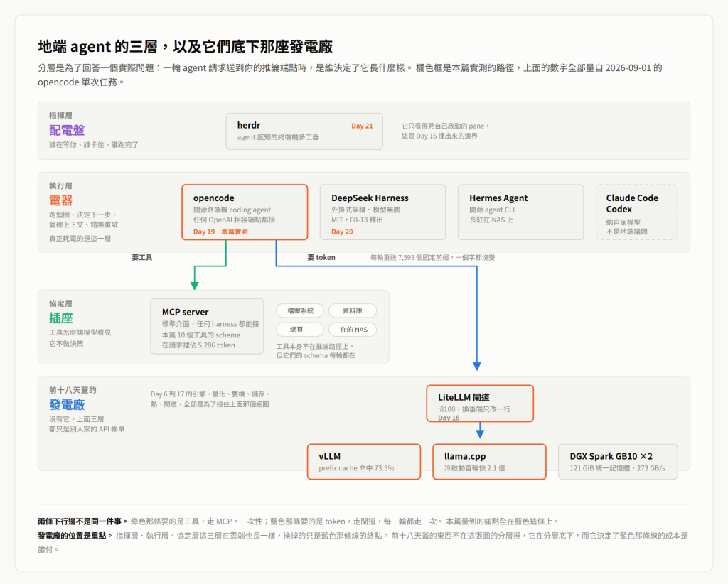Click the 協定層 layer label
Viewport: 728px width, 584px height.
(61, 304)
